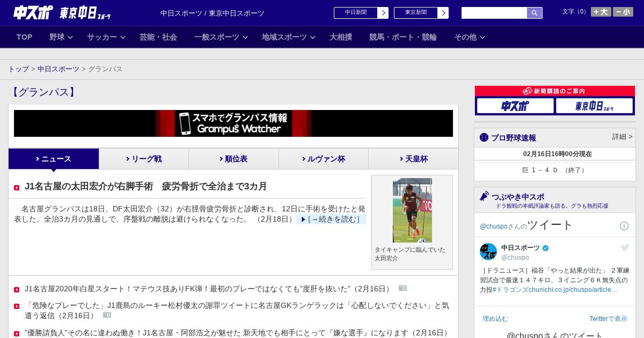
Task: Click the 中日スポーツ breadcrumb link
Action: 58,69
